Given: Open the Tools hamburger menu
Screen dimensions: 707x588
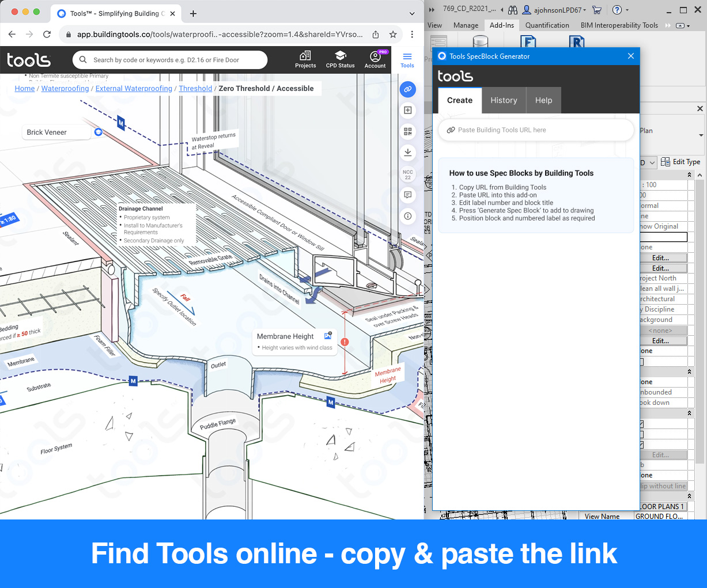Looking at the screenshot, I should pos(407,59).
